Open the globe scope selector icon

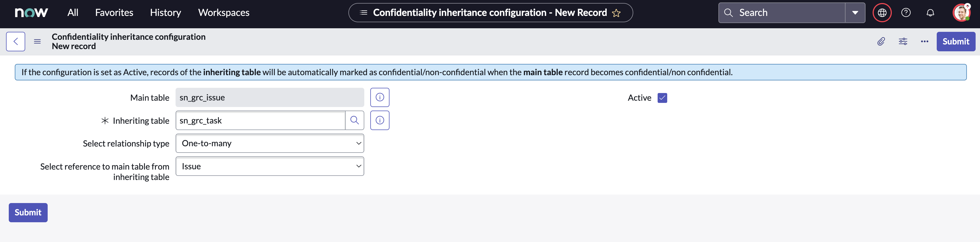click(882, 13)
